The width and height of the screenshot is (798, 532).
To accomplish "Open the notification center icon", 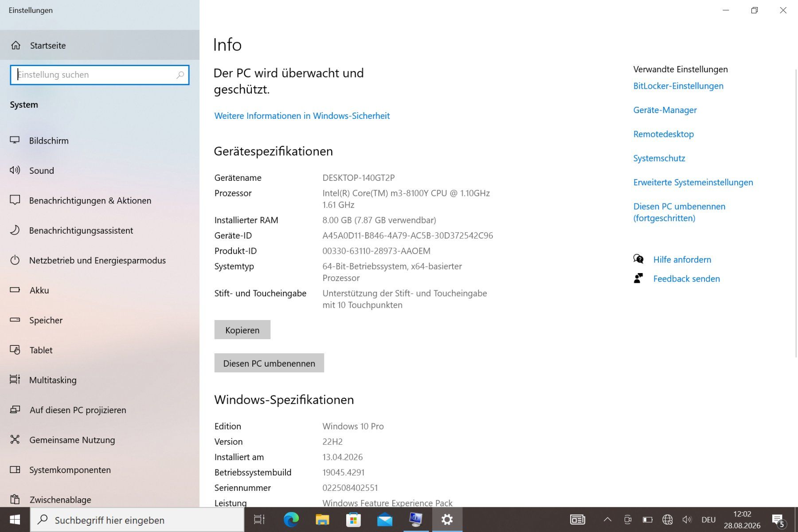I will (779, 520).
